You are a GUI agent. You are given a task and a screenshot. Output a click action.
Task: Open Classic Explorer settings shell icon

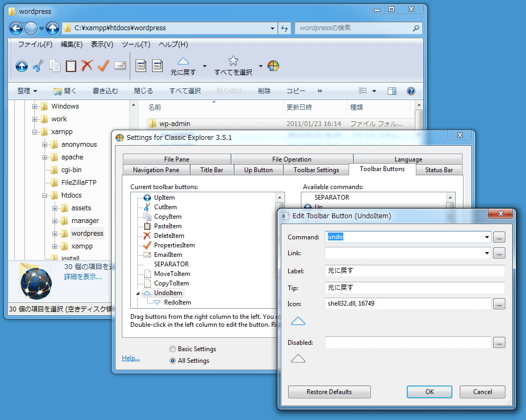[x=273, y=66]
